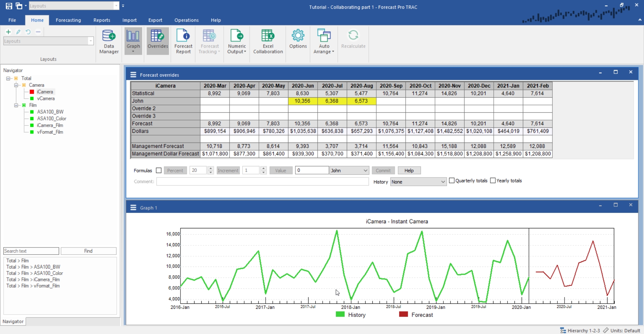
Task: Open the title bar Layouts combo box
Action: (116, 6)
